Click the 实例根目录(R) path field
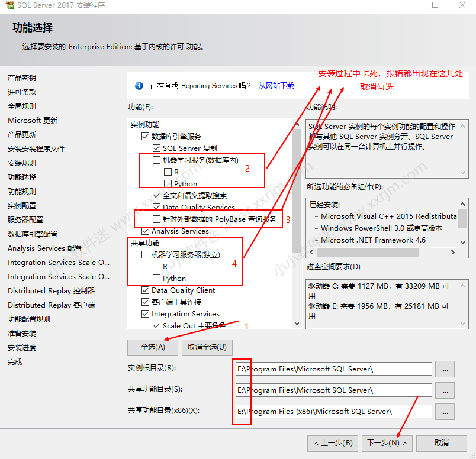The width and height of the screenshot is (476, 459). click(334, 369)
